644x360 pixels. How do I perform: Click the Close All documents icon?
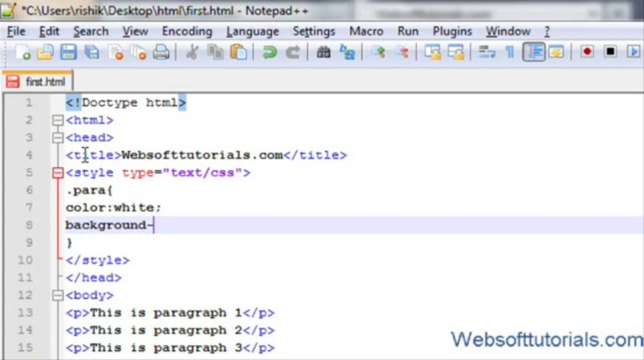pos(138,52)
